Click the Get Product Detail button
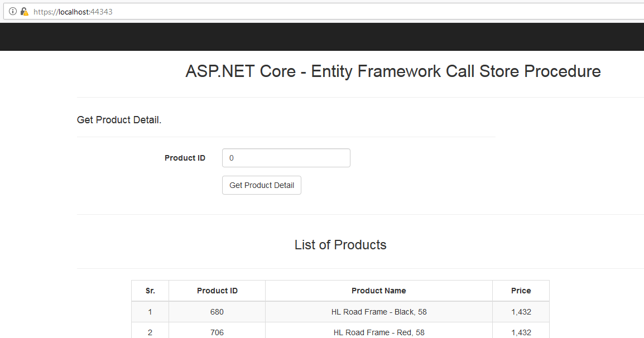This screenshot has width=644, height=338. click(261, 185)
